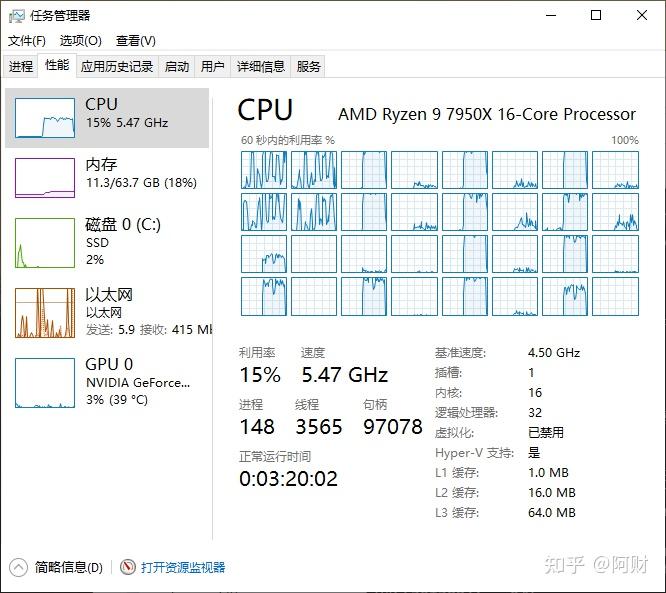Open the GPU 0 NVIDIA GeForce item
The image size is (666, 593).
(107, 382)
